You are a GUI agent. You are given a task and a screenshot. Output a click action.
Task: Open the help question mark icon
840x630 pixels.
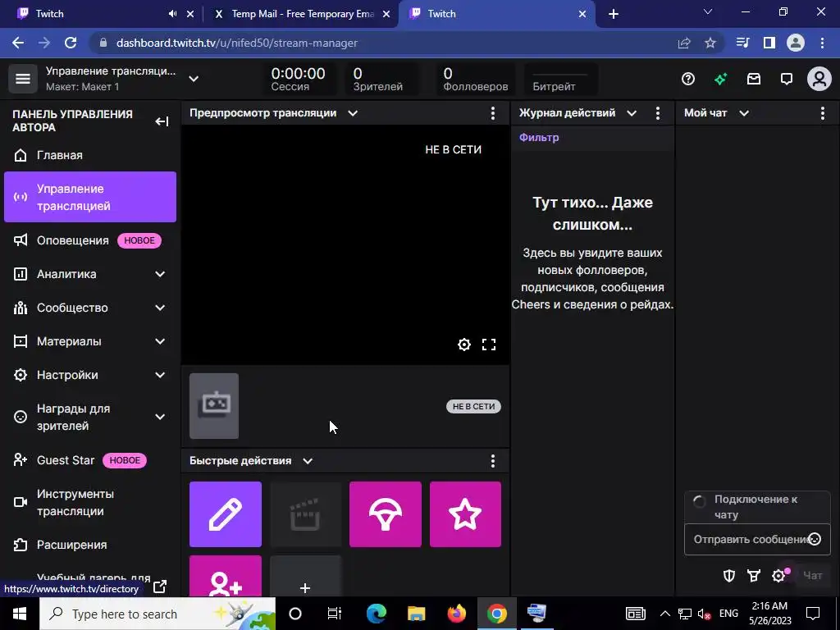(x=688, y=80)
